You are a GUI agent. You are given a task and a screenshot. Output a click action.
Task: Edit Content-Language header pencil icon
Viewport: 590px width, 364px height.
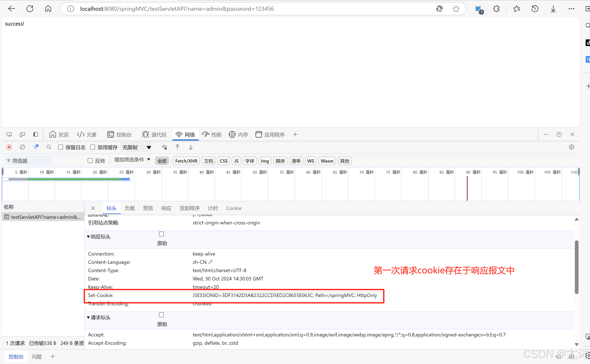click(x=211, y=262)
